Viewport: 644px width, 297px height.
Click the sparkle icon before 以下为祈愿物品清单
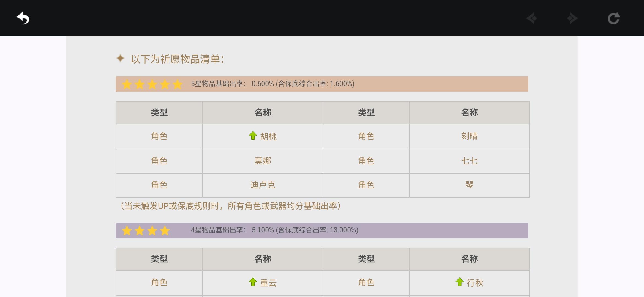point(120,58)
